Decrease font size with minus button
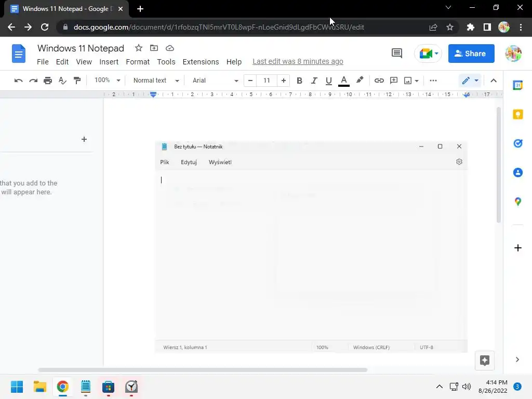Viewport: 532px width, 399px height. click(x=250, y=81)
